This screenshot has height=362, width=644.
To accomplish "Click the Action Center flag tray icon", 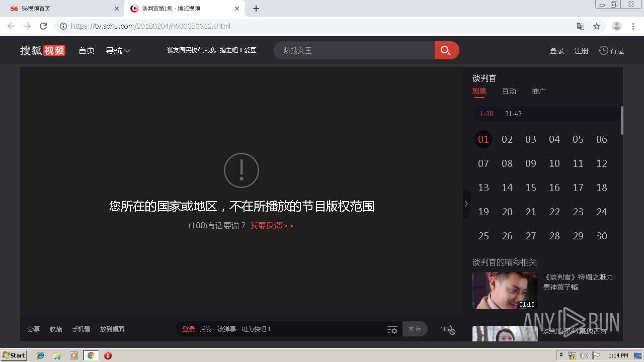I will tap(596, 355).
